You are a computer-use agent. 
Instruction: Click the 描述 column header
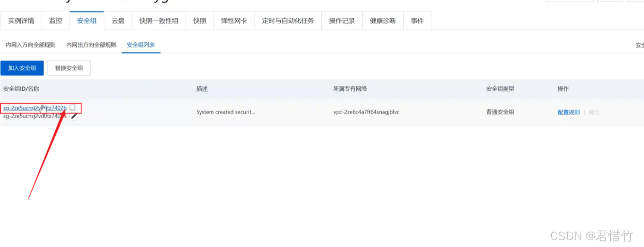[202, 89]
